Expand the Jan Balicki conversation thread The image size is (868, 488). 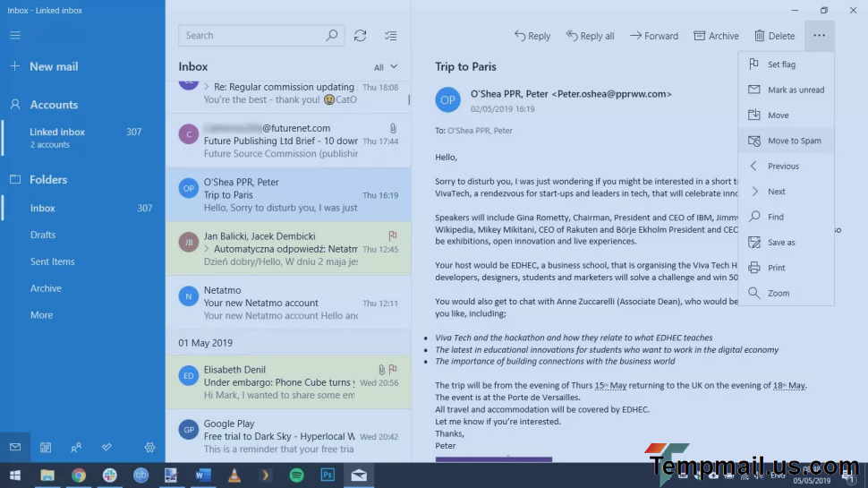tap(207, 249)
